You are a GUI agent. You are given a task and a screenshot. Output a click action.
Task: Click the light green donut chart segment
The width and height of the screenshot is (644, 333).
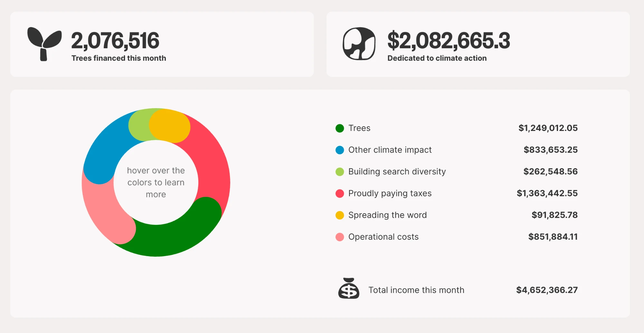coord(139,125)
